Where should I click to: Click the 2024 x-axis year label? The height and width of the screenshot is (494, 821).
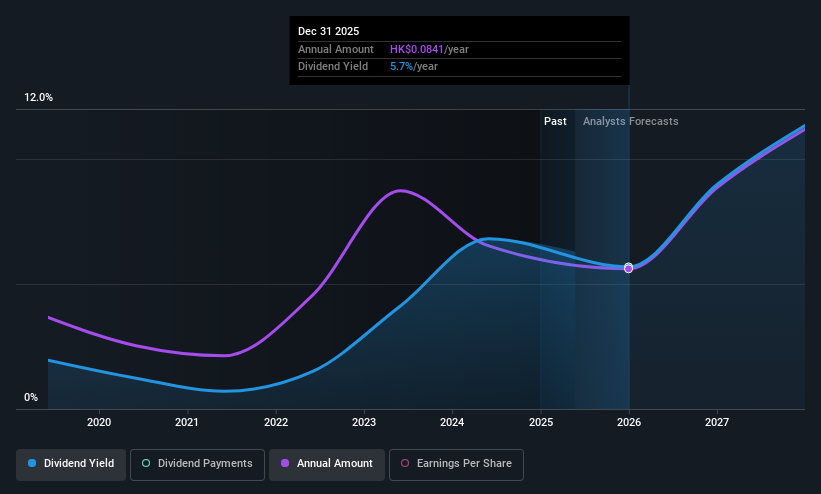point(452,422)
